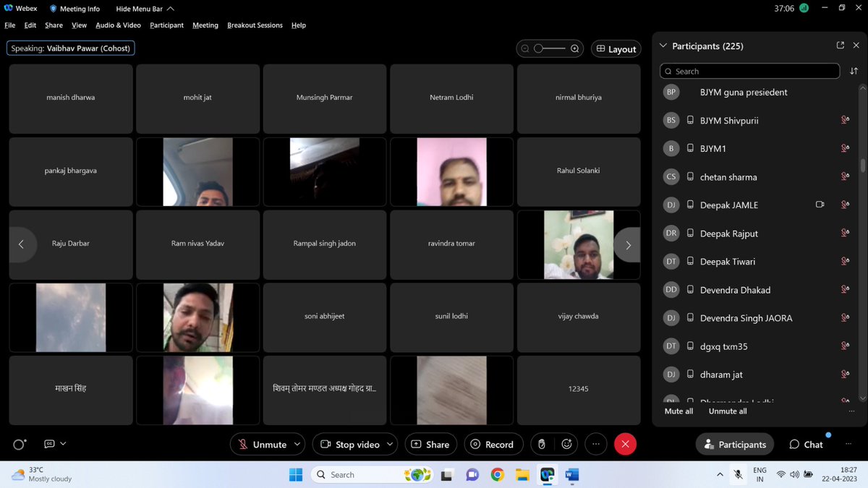Click the Windows Start button
The image size is (868, 488).
coord(296,475)
